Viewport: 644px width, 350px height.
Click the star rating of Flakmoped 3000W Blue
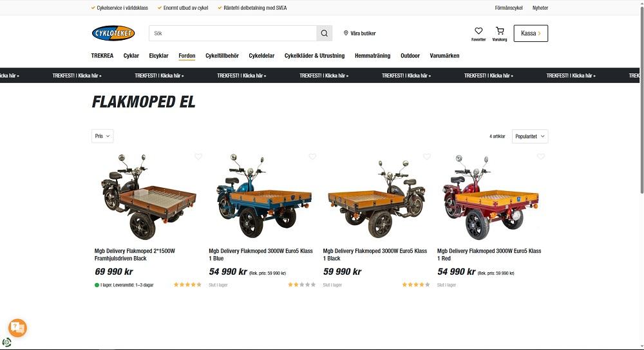302,284
